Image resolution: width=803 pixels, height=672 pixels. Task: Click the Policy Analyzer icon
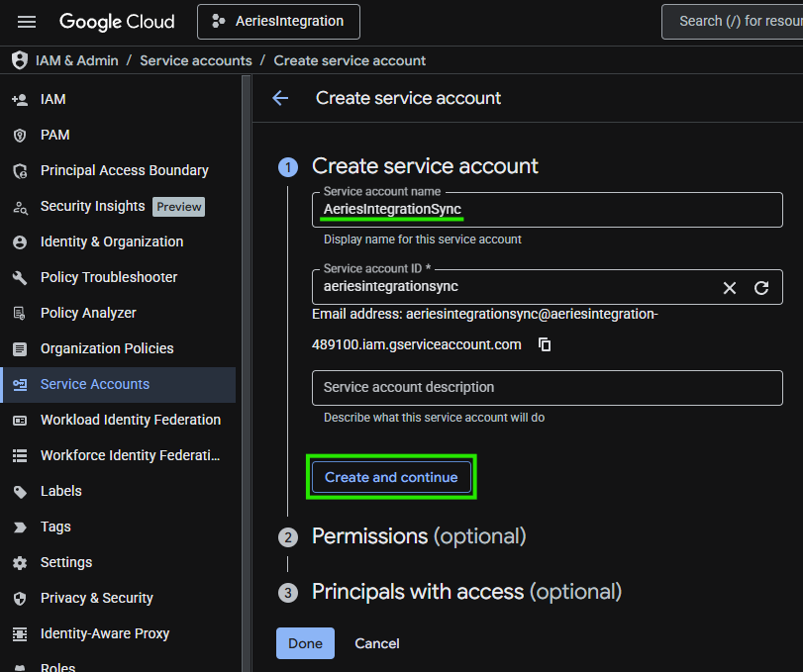20,313
